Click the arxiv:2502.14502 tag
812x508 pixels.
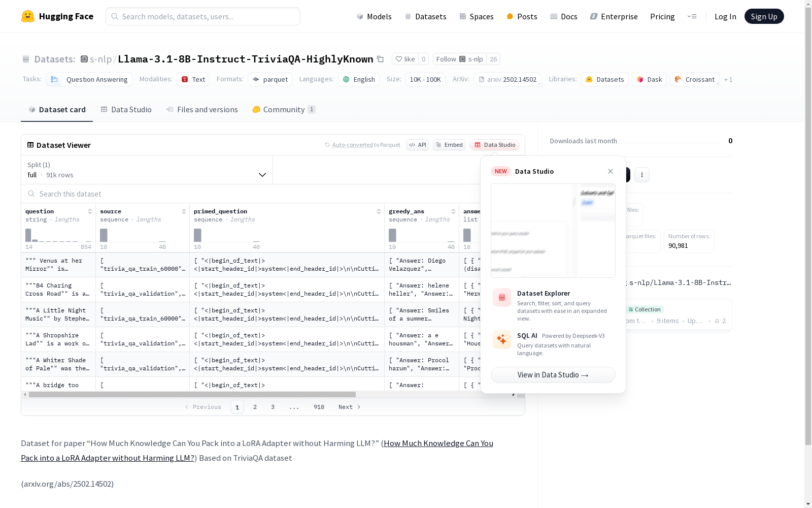coord(507,79)
